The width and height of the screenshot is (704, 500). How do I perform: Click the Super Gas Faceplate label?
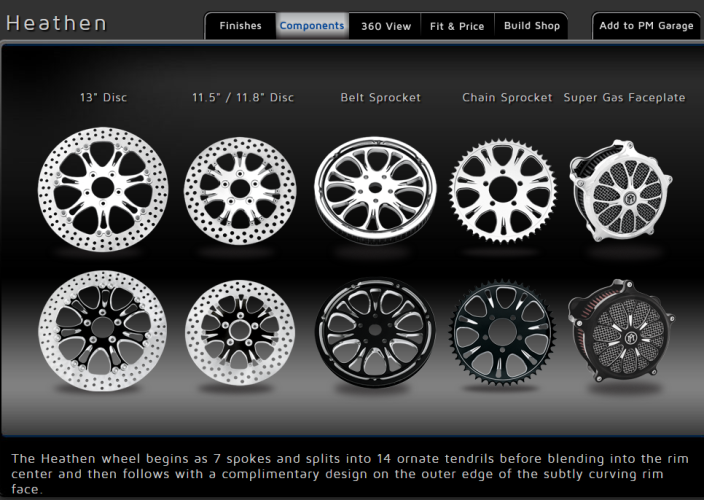coord(624,98)
